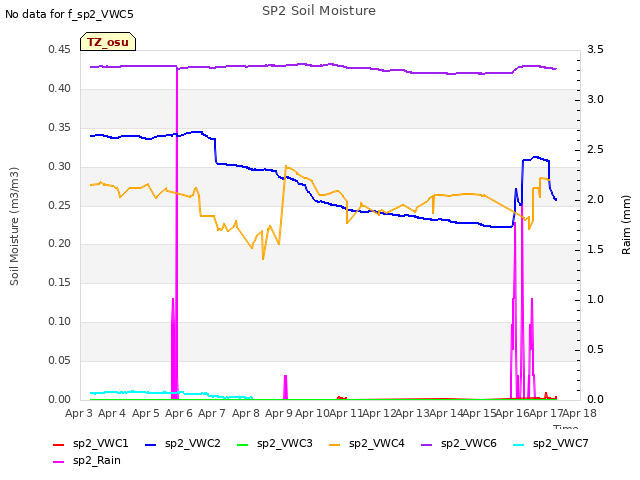
Task: Toggle sp2_VWC2 legend entry
Action: coord(183,444)
